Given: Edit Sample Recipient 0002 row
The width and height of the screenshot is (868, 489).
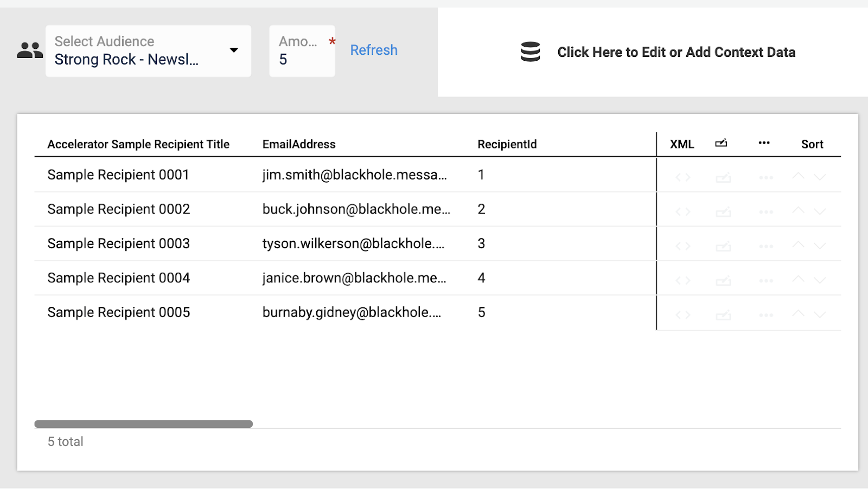Looking at the screenshot, I should [723, 211].
